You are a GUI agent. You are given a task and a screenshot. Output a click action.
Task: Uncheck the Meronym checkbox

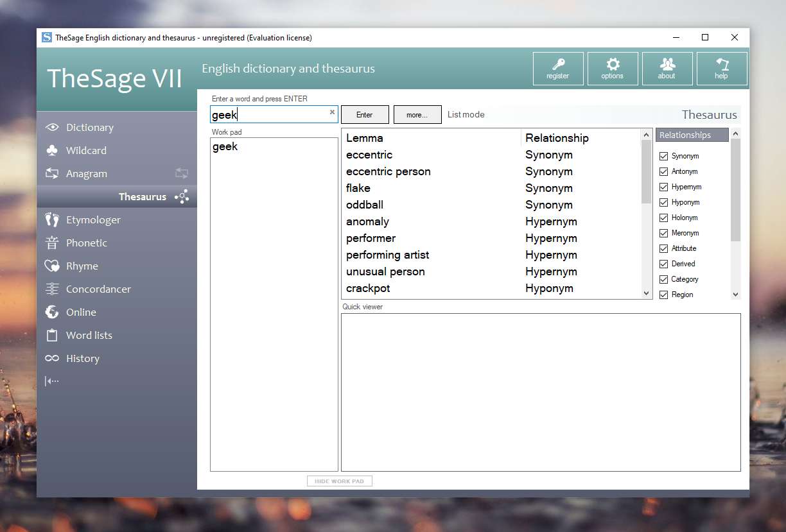(x=664, y=233)
